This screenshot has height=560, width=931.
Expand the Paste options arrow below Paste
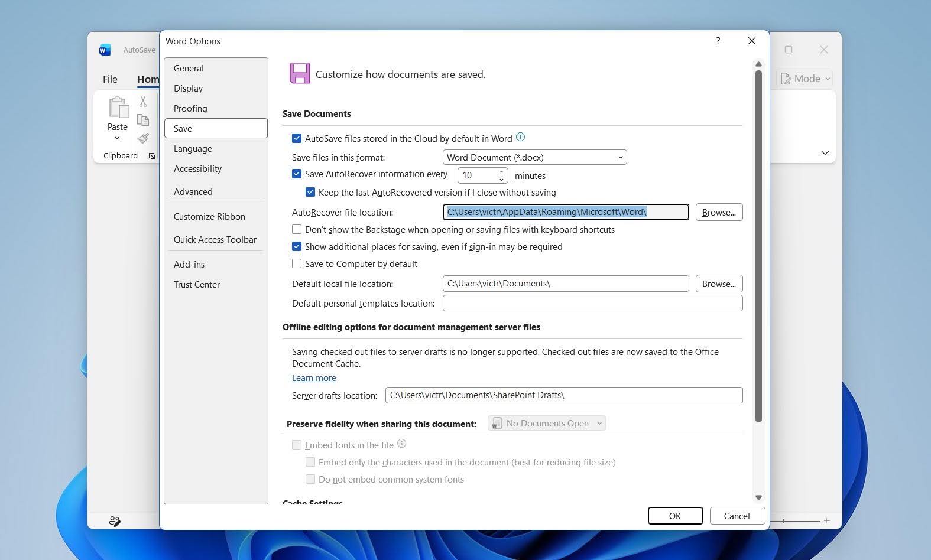tap(117, 138)
